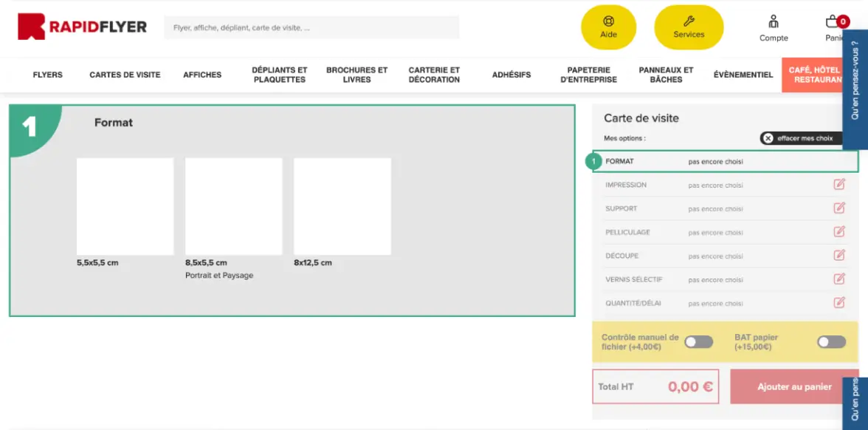Click the edit icon for Vernis sélectif
868x430 pixels.
coord(839,279)
